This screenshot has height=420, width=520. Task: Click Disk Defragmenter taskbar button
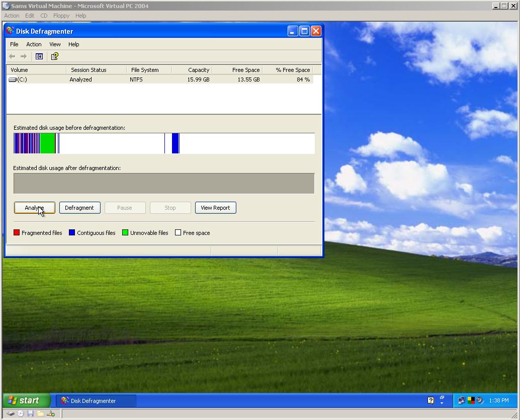(x=96, y=401)
